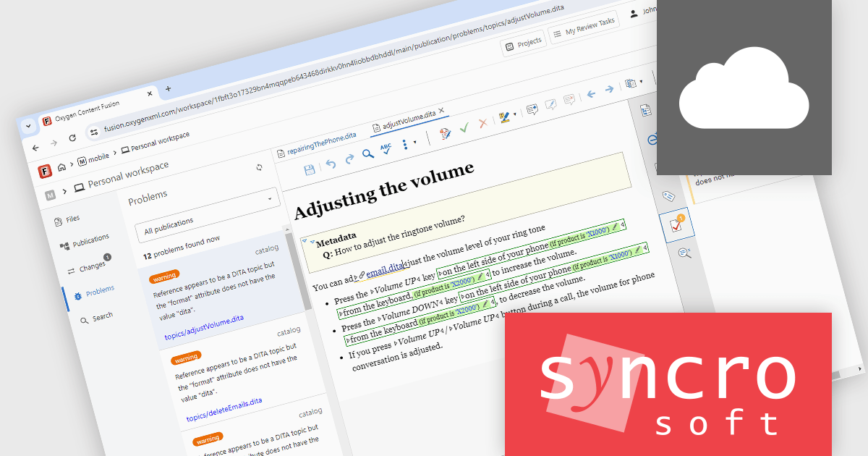868x456 pixels.
Task: Click the Content Fusion F logo
Action: [x=45, y=172]
